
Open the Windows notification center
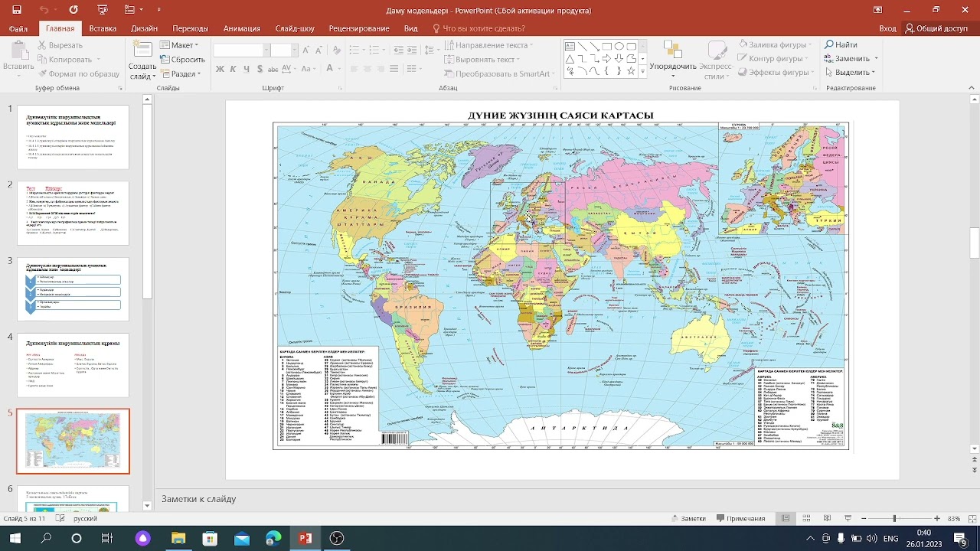click(961, 539)
